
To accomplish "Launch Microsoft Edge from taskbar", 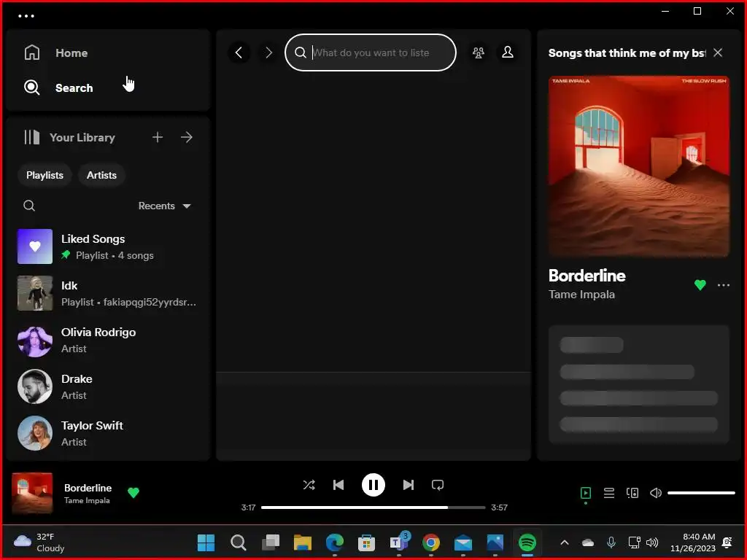I will (335, 542).
